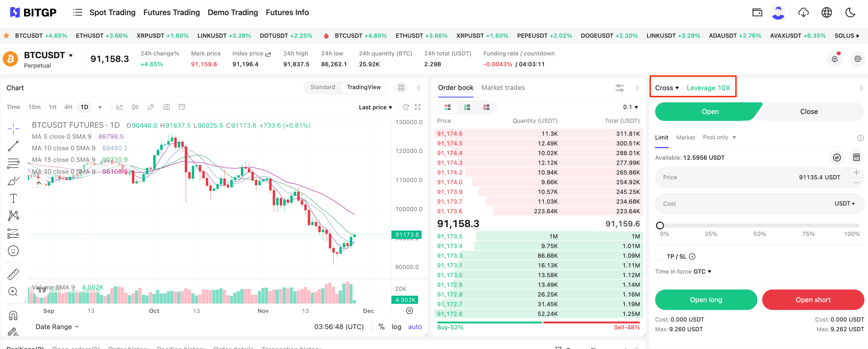Switch to buy-only order book layout

(x=467, y=107)
